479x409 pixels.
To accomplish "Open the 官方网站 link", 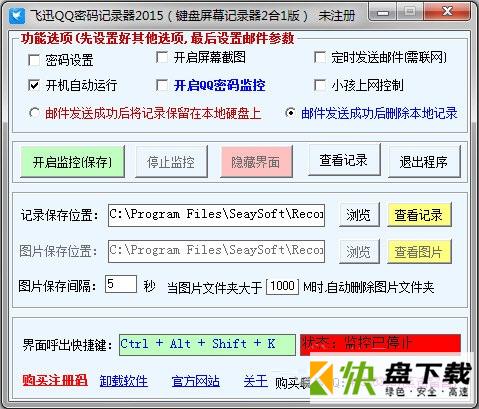I will pyautogui.click(x=196, y=381).
